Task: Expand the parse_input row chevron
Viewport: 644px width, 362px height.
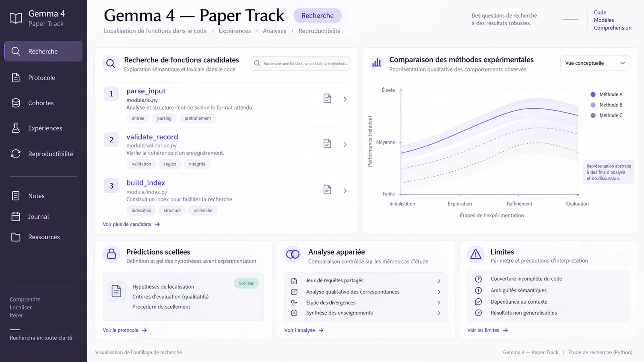Action: point(345,99)
